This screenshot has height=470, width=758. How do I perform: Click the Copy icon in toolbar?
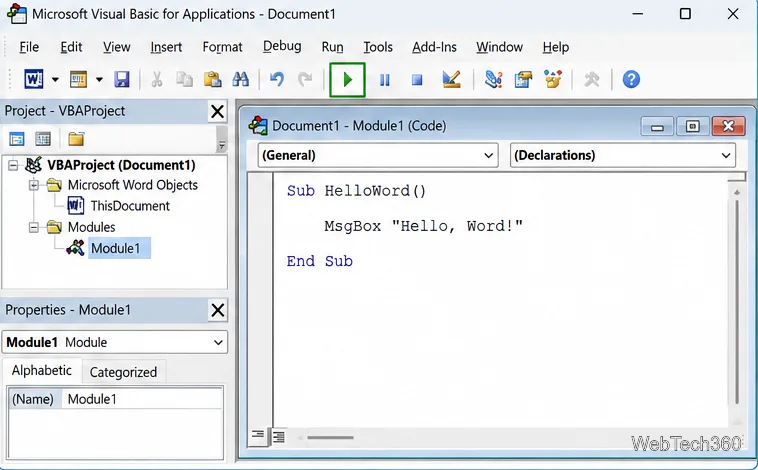pos(184,79)
